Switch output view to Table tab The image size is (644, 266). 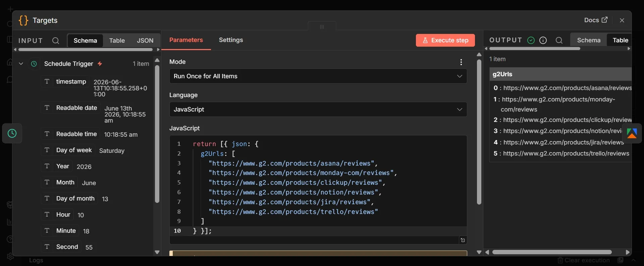point(620,40)
